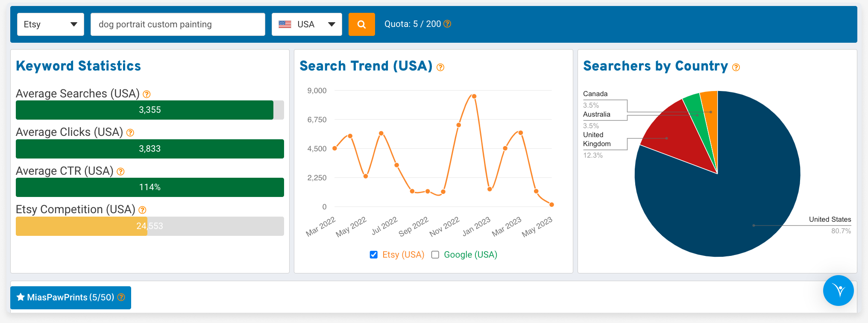Click the star icon on MiasPawPrints button

(x=20, y=297)
